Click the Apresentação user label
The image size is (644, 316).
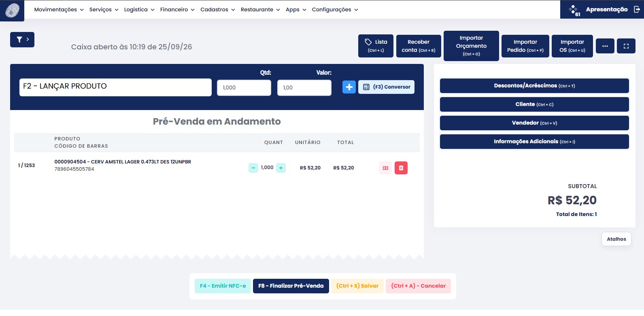[607, 9]
